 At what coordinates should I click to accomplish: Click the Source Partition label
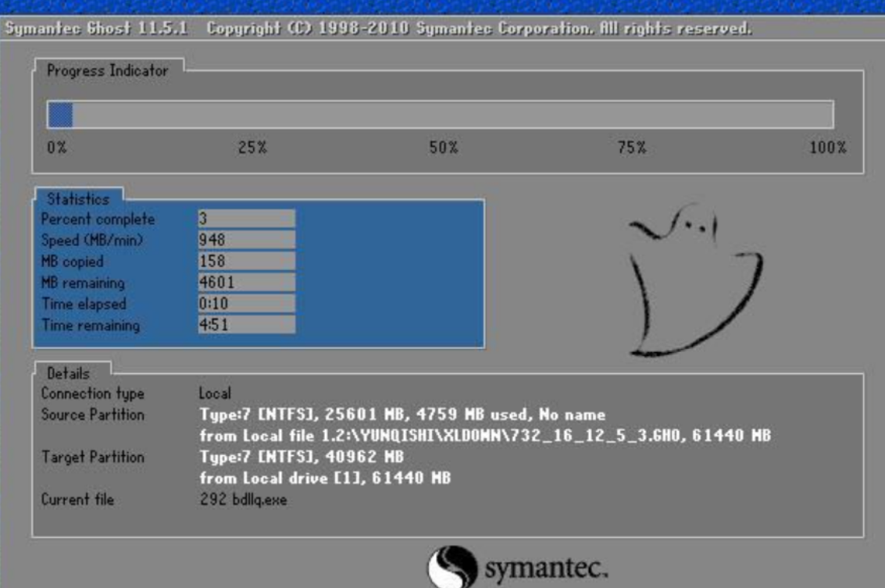92,415
